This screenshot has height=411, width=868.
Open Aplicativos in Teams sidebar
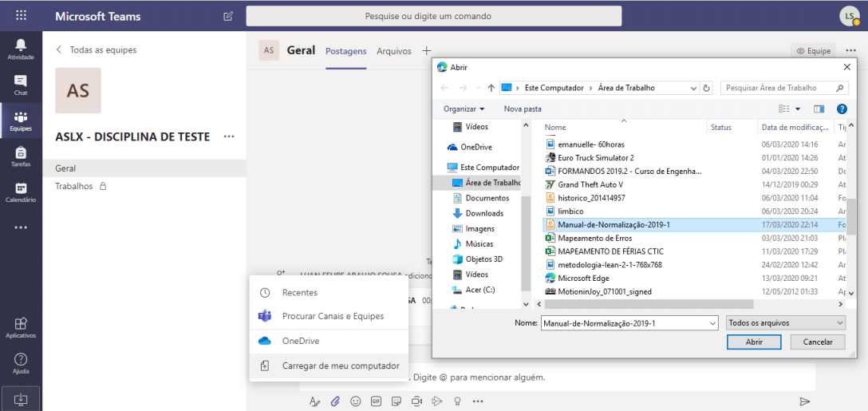pyautogui.click(x=21, y=327)
